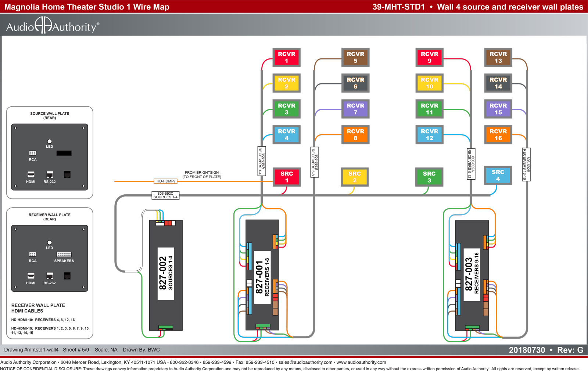This screenshot has height=371, width=588.
Task: Click the yellow RCVR 2 block
Action: pos(287,83)
